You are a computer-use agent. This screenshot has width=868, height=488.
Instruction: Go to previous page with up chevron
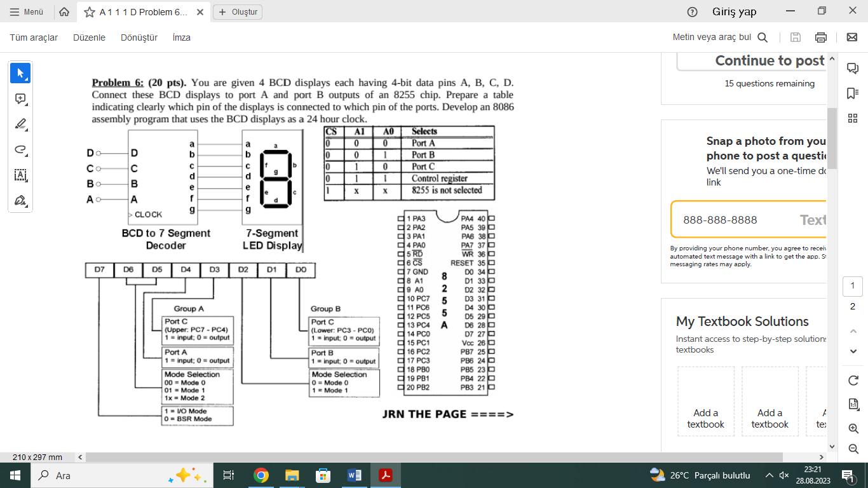pyautogui.click(x=853, y=331)
